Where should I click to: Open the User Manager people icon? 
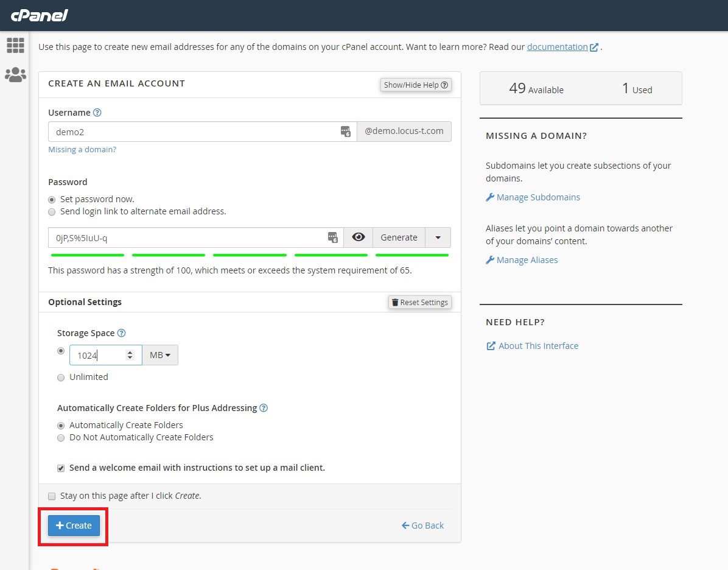tap(15, 75)
